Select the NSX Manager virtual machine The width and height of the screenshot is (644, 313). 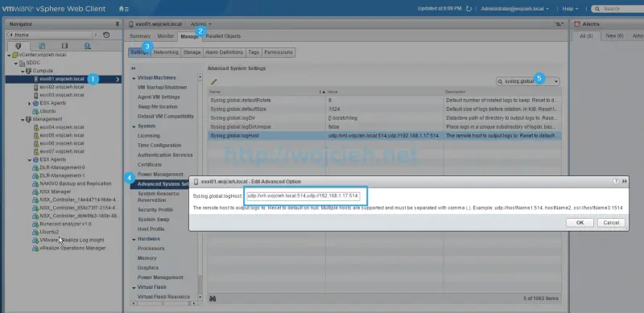coord(56,192)
